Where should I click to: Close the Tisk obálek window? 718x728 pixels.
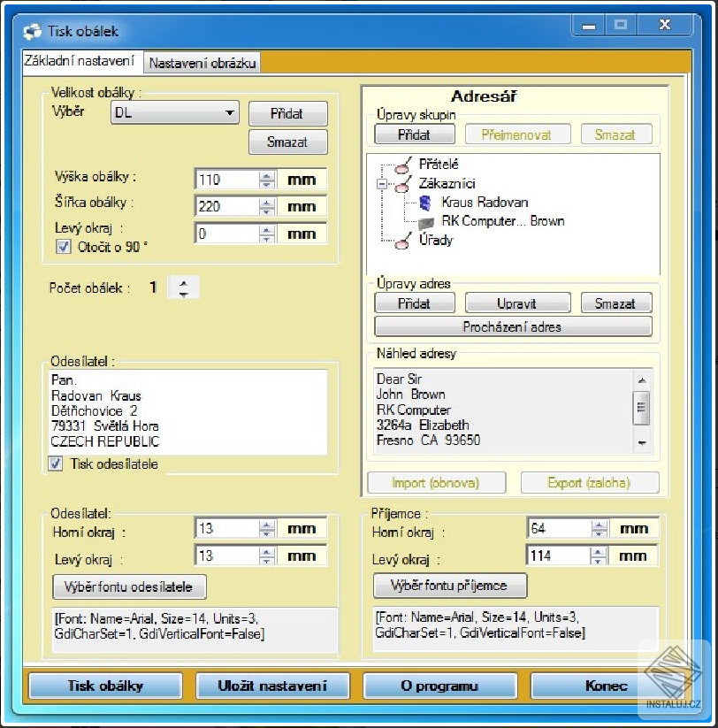click(665, 25)
